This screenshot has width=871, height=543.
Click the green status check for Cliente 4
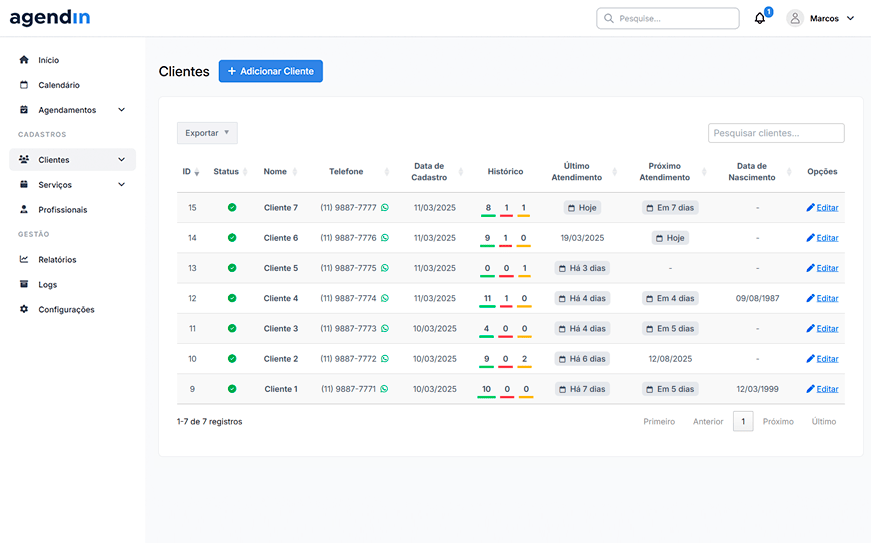click(232, 298)
